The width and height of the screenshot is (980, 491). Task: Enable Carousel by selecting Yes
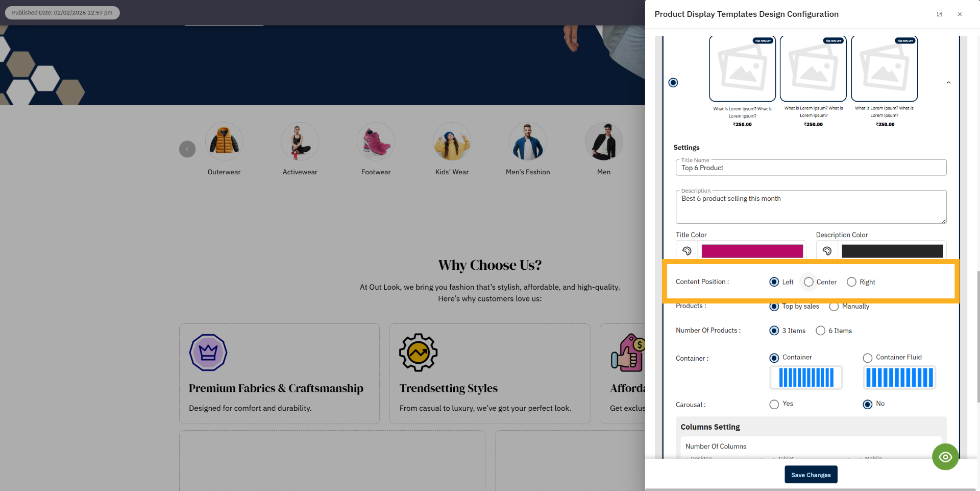(773, 404)
